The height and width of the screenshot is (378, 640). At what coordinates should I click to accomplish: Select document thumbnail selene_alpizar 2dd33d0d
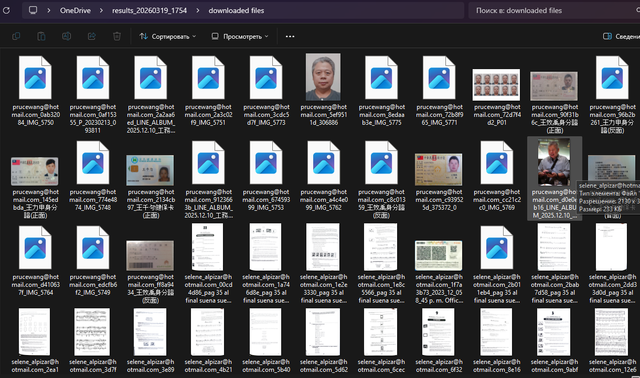(x=611, y=247)
